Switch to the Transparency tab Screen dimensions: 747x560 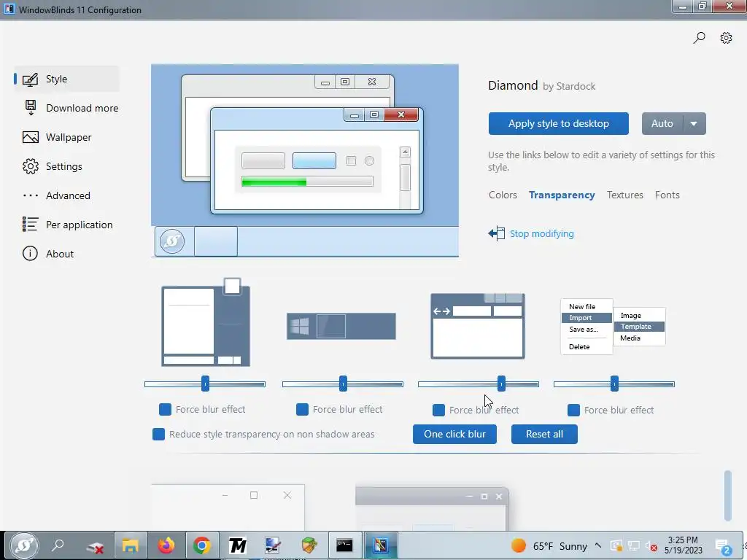(x=562, y=195)
